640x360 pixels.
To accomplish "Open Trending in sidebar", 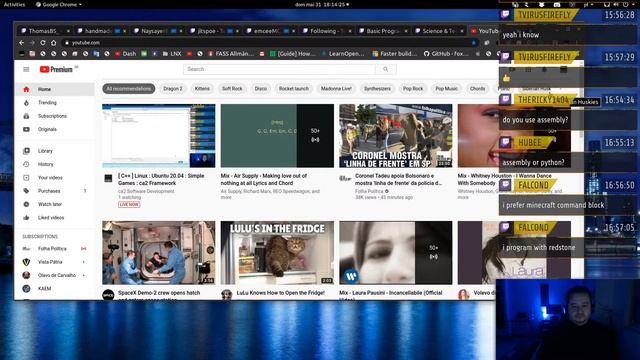I will [x=55, y=102].
